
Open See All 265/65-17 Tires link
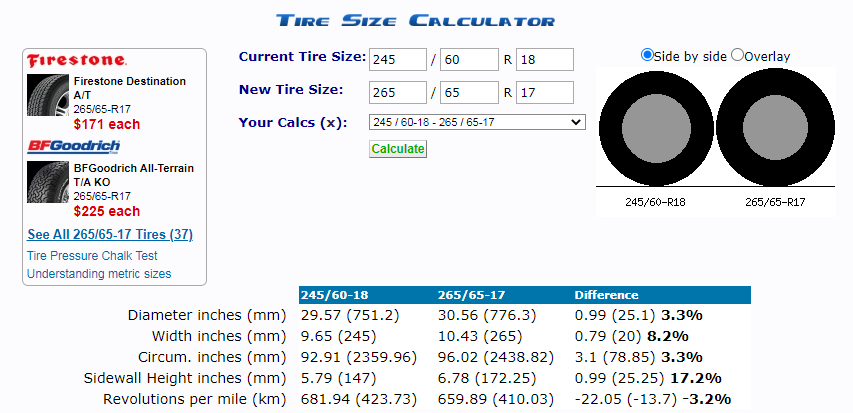pyautogui.click(x=110, y=234)
